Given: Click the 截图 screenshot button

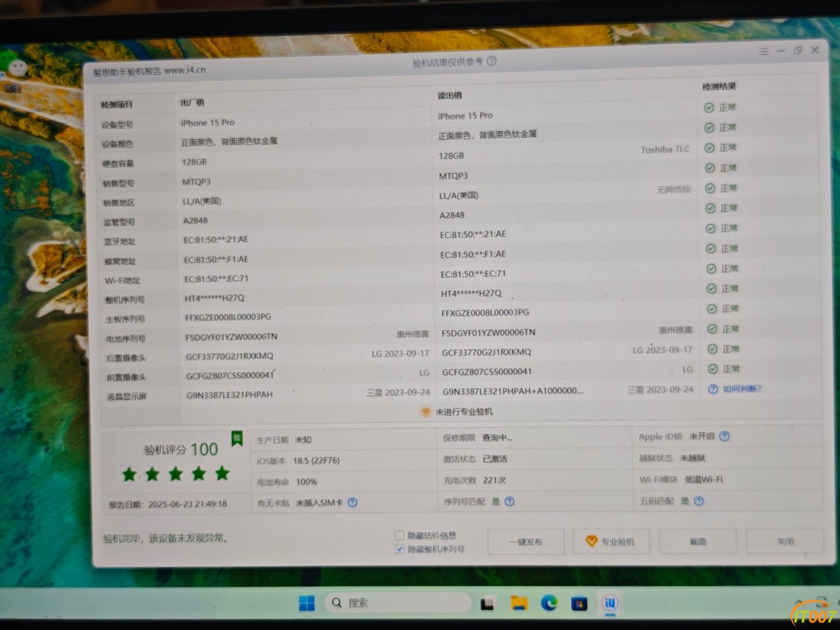Looking at the screenshot, I should click(x=698, y=541).
